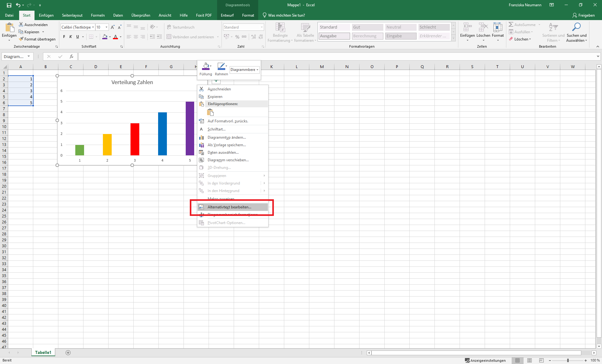This screenshot has height=364, width=602.
Task: Toggle italic with the K button
Action: (70, 37)
